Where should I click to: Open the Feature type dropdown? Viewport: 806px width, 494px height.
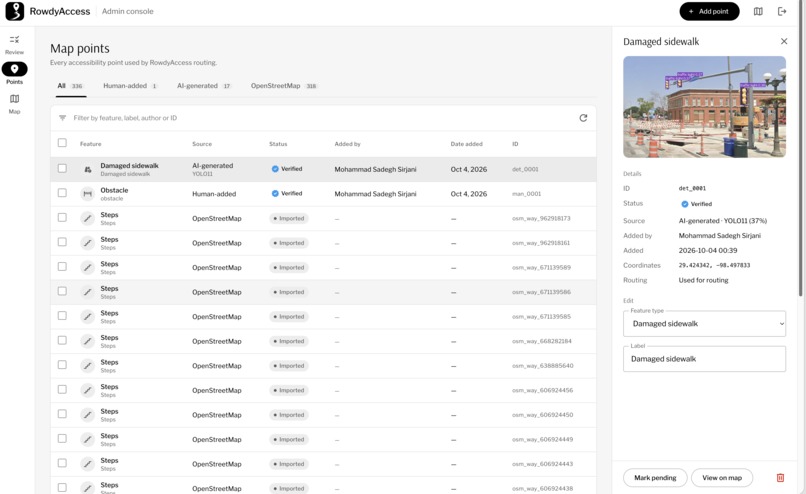tap(704, 324)
